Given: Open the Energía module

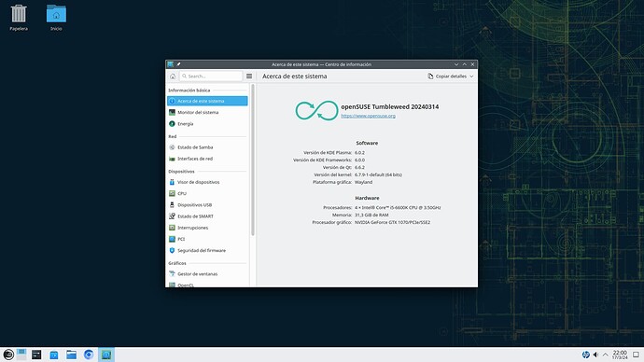Looking at the screenshot, I should coord(207,124).
